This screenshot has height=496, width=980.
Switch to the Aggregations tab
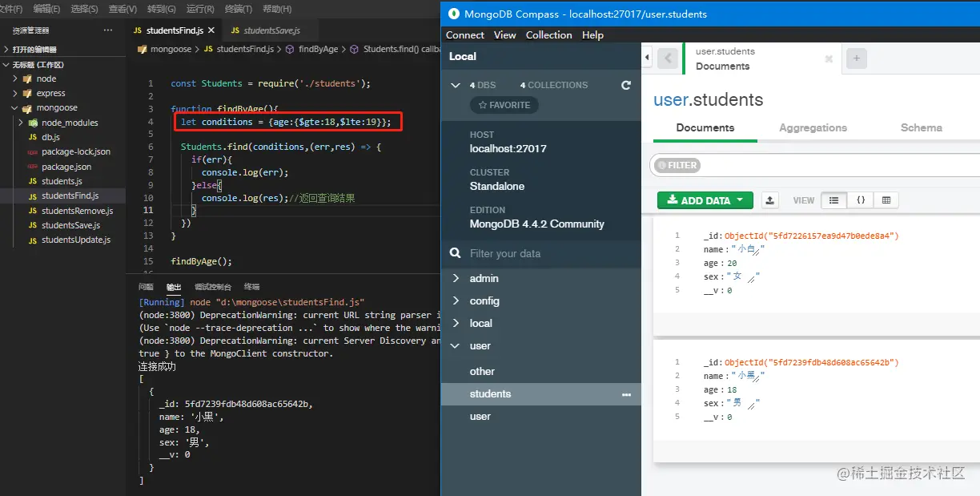813,127
